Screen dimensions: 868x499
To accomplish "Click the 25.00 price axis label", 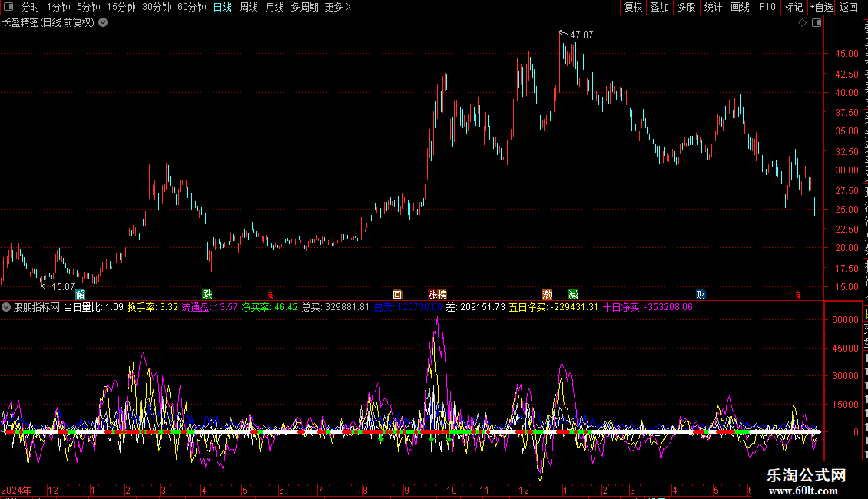I will pos(847,210).
